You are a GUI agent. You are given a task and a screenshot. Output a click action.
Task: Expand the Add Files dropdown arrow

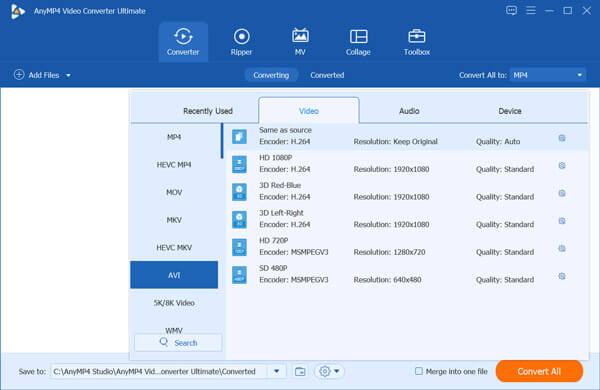coord(68,75)
